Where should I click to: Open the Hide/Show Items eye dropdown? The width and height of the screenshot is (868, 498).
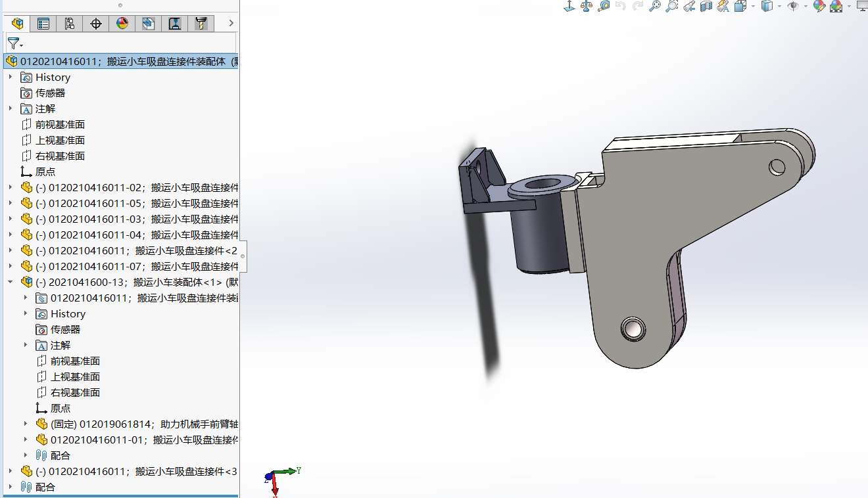tap(806, 6)
